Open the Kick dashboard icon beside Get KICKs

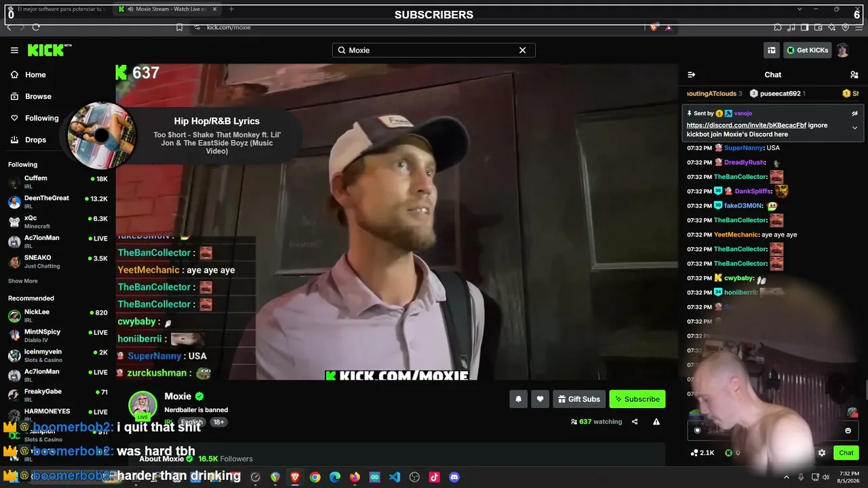pyautogui.click(x=772, y=50)
